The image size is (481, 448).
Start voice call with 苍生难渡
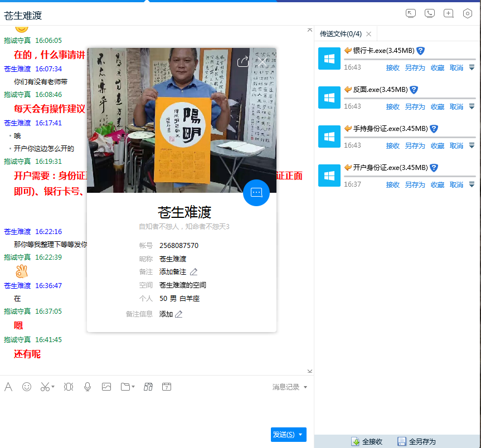430,13
